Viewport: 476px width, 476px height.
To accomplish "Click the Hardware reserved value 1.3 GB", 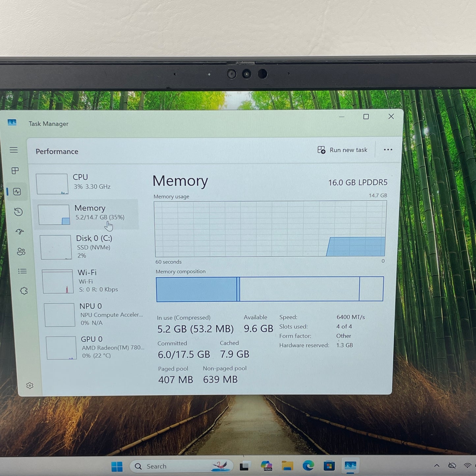I will click(345, 345).
